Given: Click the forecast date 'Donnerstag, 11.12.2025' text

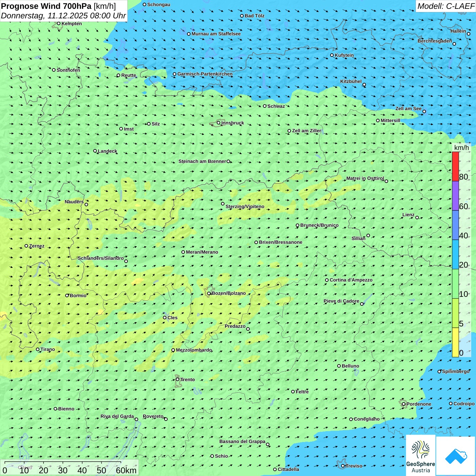Looking at the screenshot, I should (45, 16).
